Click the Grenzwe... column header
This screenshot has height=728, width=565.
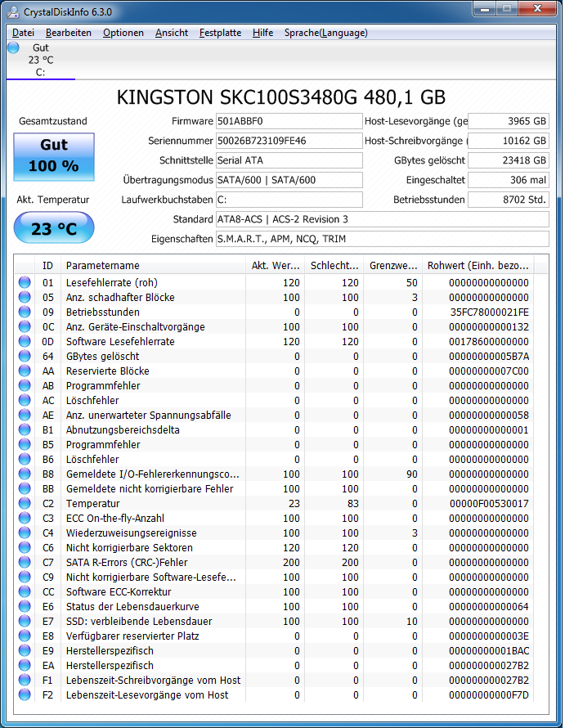pos(392,266)
